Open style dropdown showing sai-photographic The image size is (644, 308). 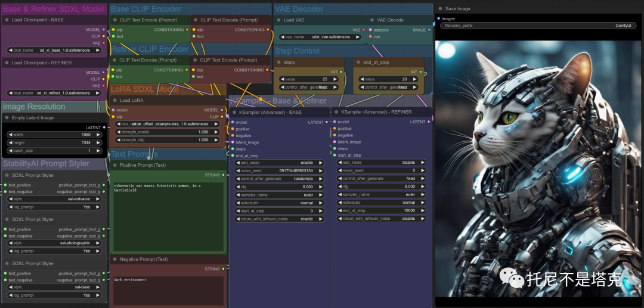tap(54, 243)
